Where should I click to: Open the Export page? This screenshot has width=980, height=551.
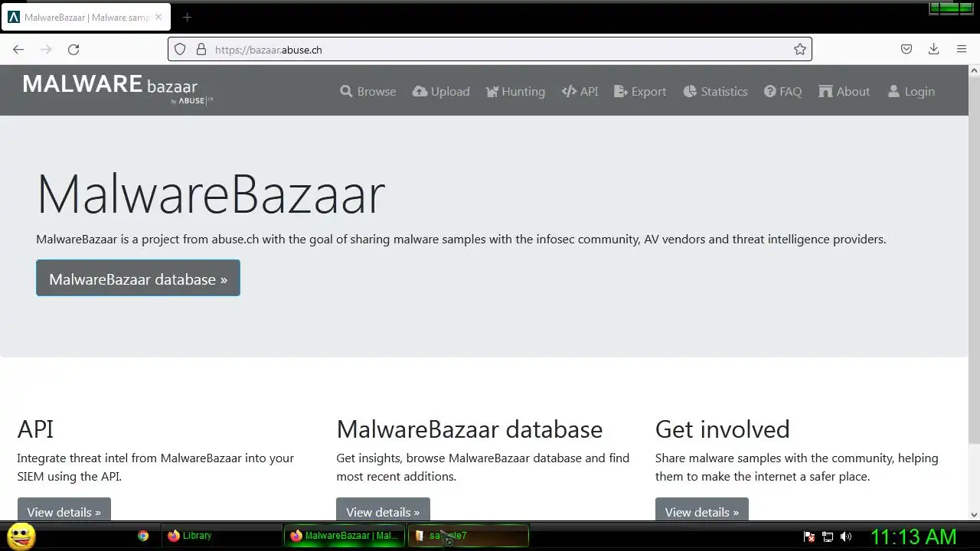click(x=640, y=91)
